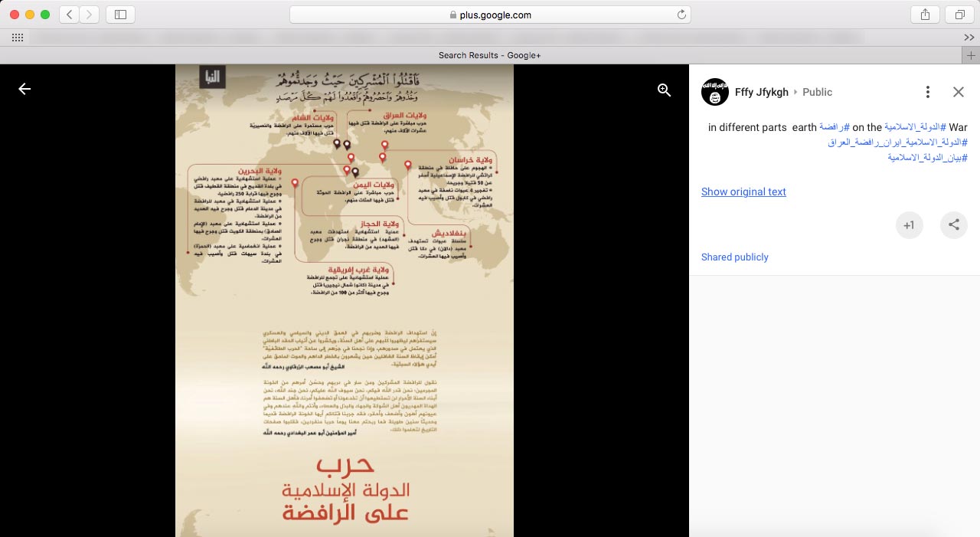Image resolution: width=980 pixels, height=537 pixels.
Task: Expand the favorites bar overflow chevrons
Action: point(969,38)
